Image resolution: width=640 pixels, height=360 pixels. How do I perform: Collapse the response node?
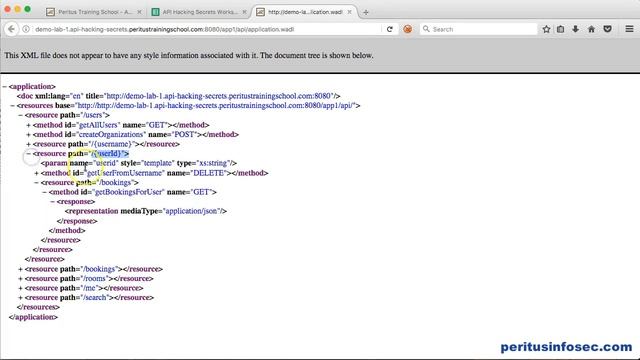pos(53,202)
